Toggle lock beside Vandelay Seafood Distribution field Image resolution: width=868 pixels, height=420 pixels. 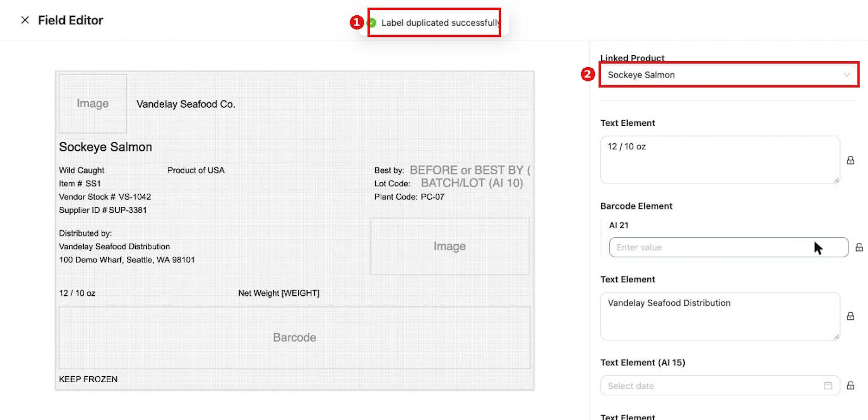[x=850, y=316]
